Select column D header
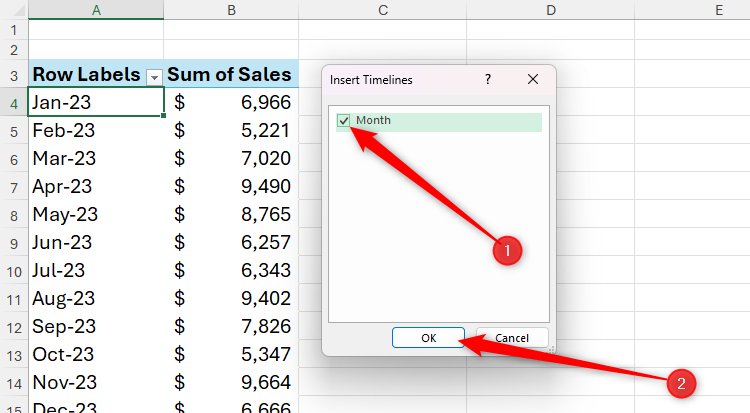 pos(551,10)
